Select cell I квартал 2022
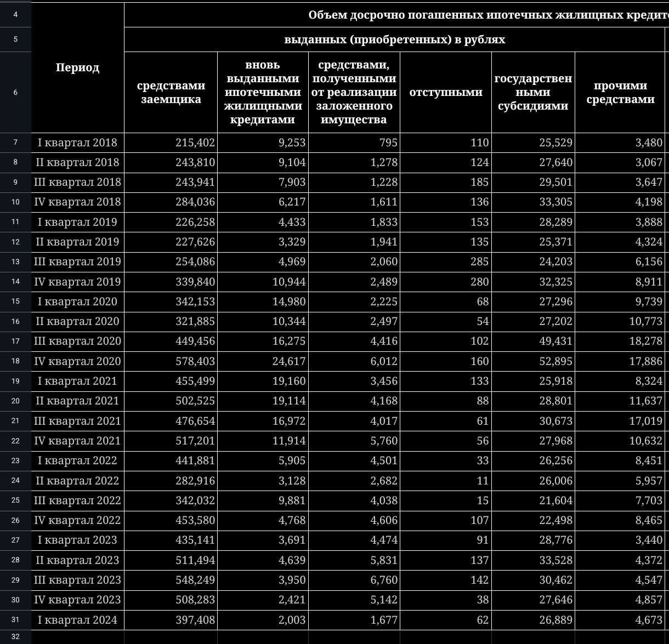Viewport: 669px width, 644px height. click(x=78, y=460)
